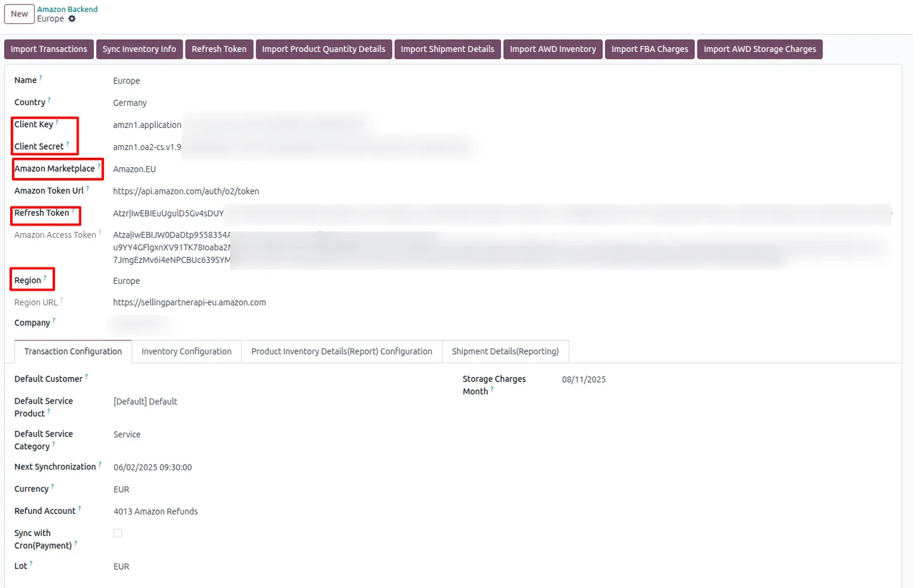Viewport: 913px width, 588px height.
Task: Open the Currency field showing EUR
Action: [x=121, y=490]
